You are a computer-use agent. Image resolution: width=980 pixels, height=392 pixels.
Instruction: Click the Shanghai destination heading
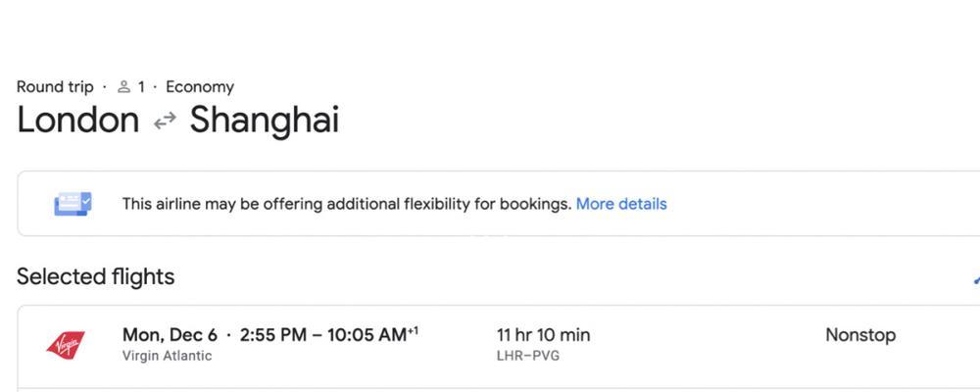[x=264, y=121]
